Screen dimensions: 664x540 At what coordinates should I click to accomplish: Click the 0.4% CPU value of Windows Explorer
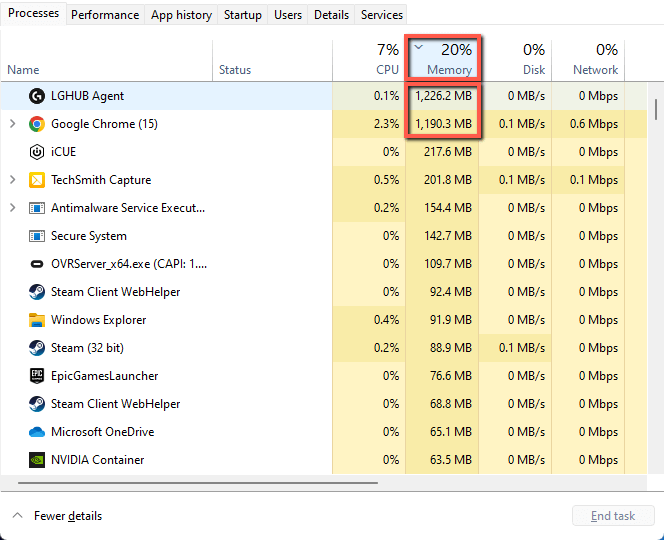point(386,320)
